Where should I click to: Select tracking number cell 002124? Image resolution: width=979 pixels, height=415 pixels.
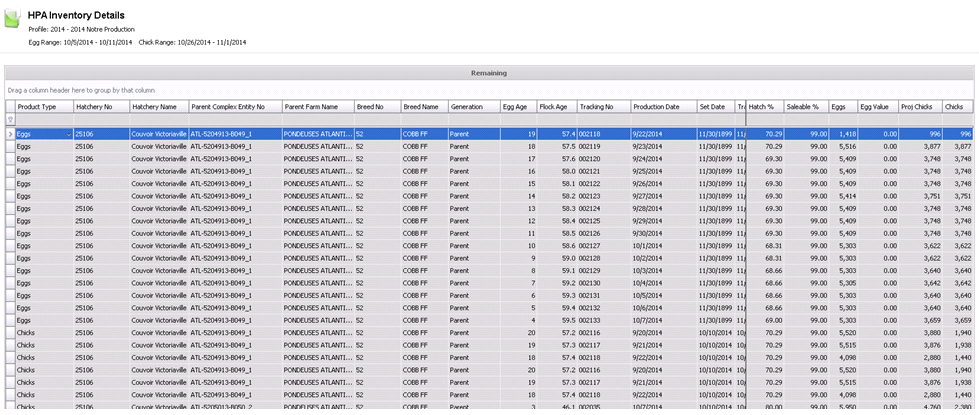(x=604, y=208)
